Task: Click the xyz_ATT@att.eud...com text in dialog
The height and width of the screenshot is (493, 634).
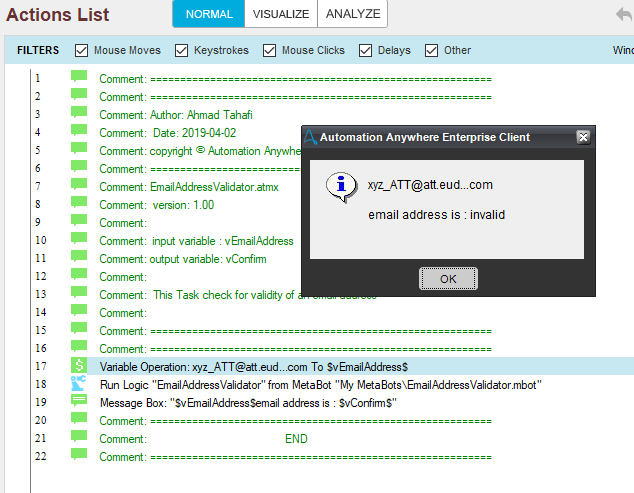Action: click(x=430, y=185)
